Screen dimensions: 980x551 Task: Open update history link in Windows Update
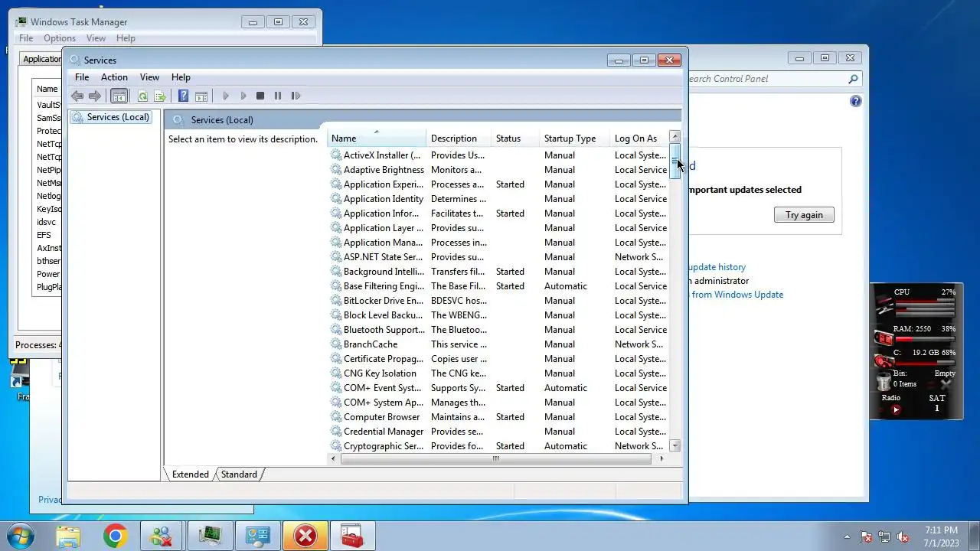(717, 267)
